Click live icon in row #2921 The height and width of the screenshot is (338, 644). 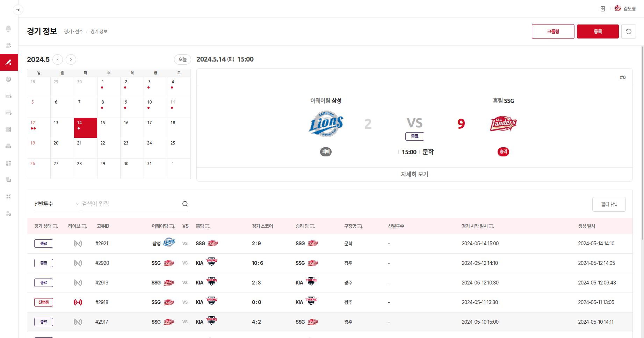(x=78, y=244)
